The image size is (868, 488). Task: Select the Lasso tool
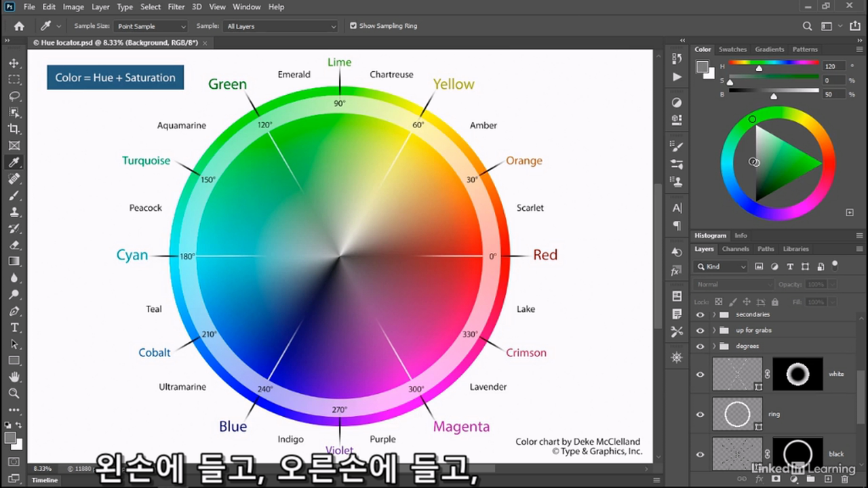pyautogui.click(x=14, y=96)
